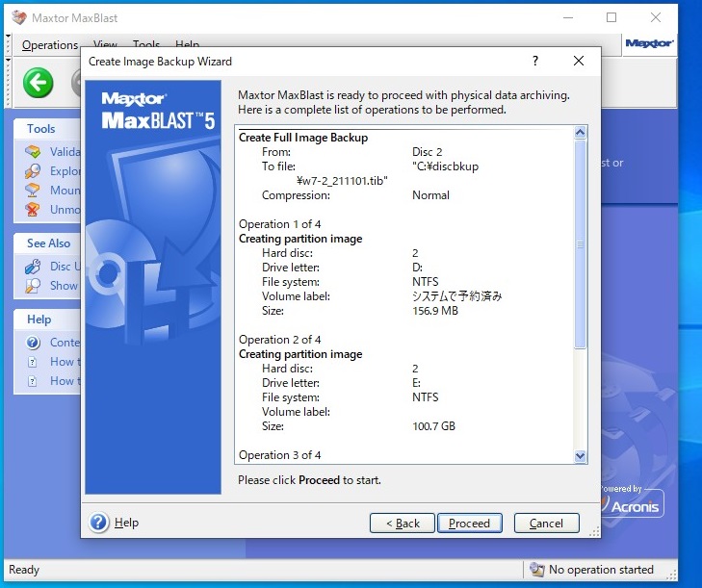Open the Help menu in the menu bar
This screenshot has width=702, height=588.
(x=187, y=42)
